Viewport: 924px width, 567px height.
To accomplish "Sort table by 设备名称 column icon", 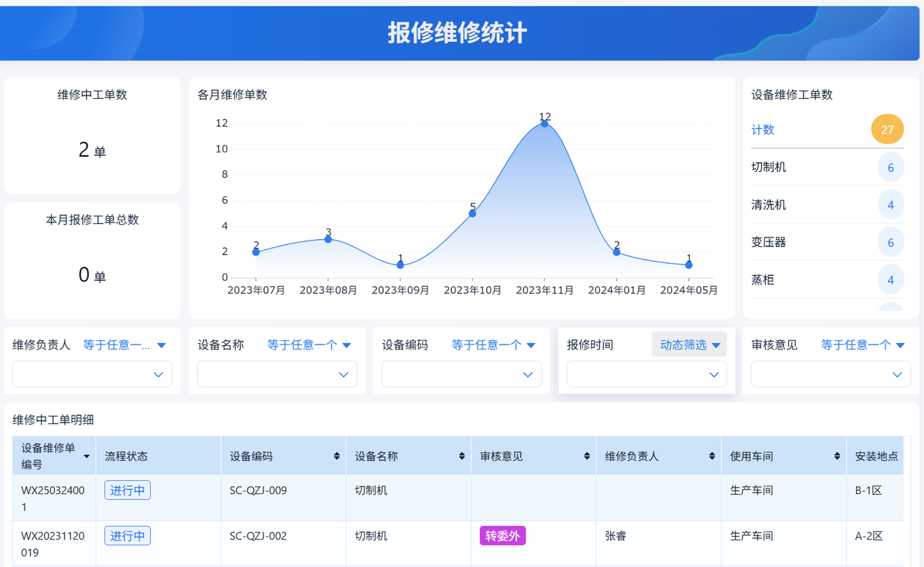I will pyautogui.click(x=461, y=456).
